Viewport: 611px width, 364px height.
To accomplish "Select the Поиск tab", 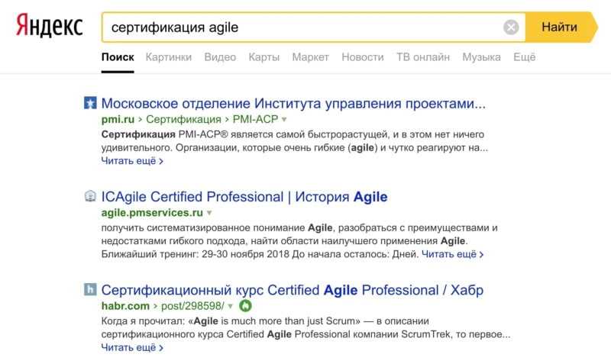I will tap(118, 57).
